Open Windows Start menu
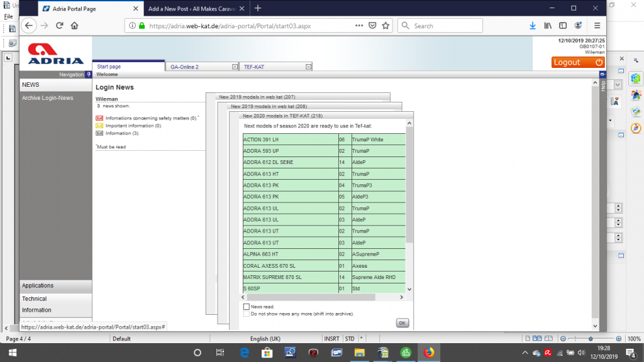This screenshot has height=362, width=644. click(x=13, y=353)
